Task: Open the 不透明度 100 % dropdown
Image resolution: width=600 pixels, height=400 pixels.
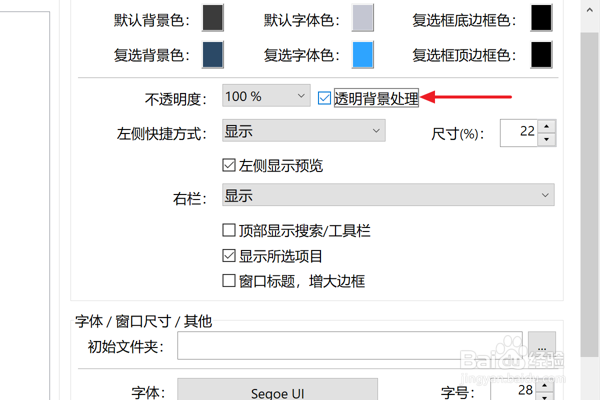Action: click(266, 96)
